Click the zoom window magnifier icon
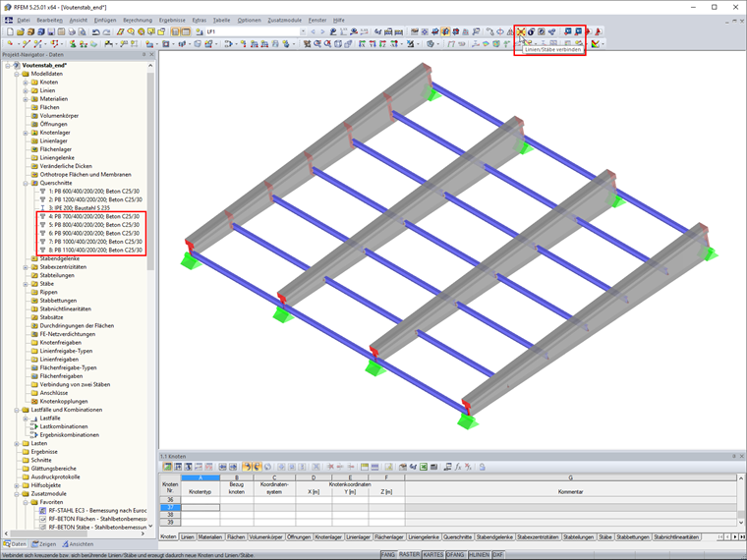The image size is (747, 560). (317, 44)
